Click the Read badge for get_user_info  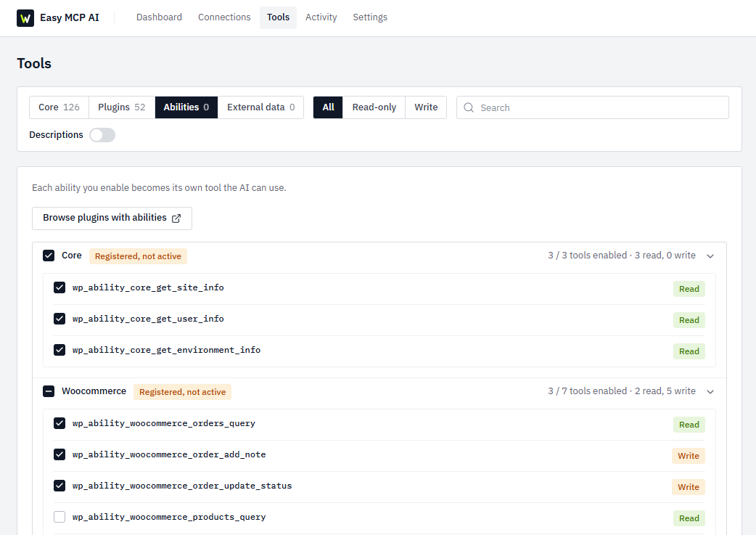coord(689,320)
